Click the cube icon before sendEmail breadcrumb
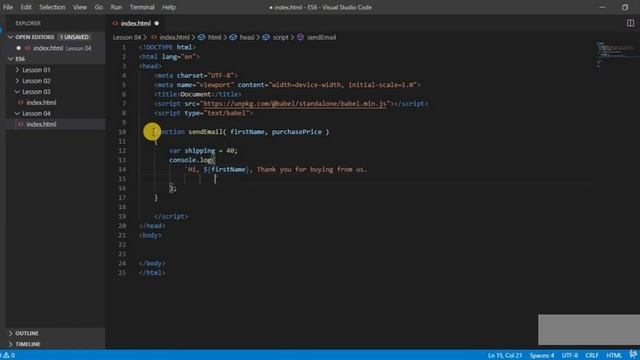 [300, 37]
